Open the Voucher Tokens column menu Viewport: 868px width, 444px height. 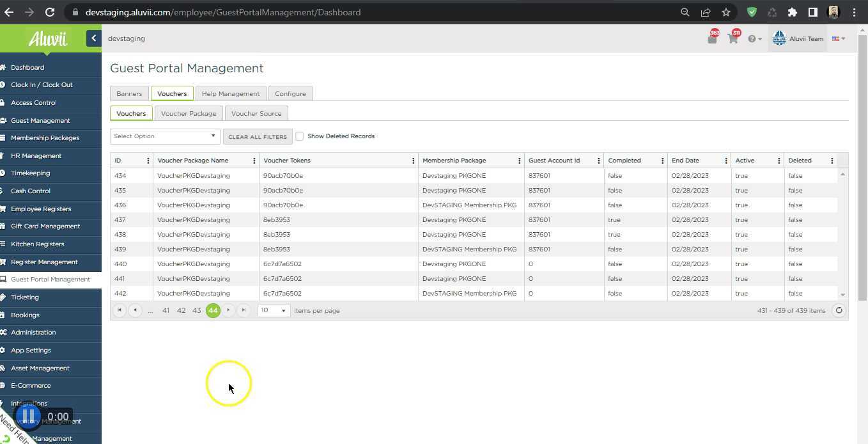click(x=413, y=161)
